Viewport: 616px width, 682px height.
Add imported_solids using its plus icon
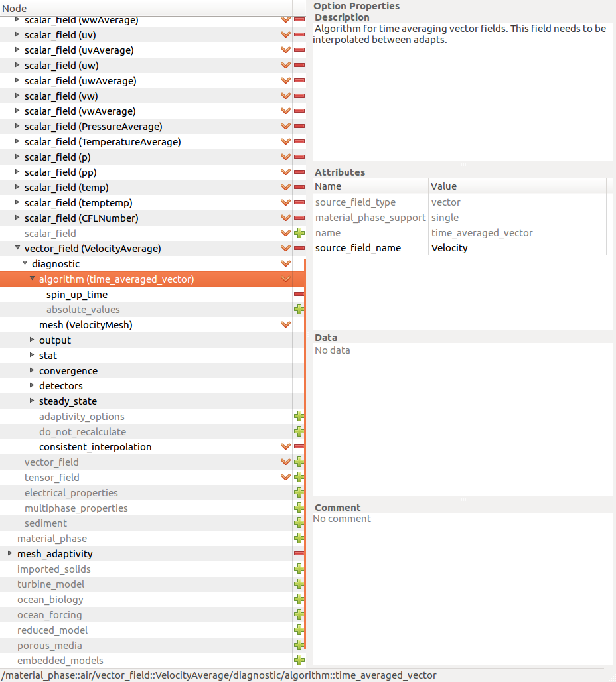tap(299, 569)
